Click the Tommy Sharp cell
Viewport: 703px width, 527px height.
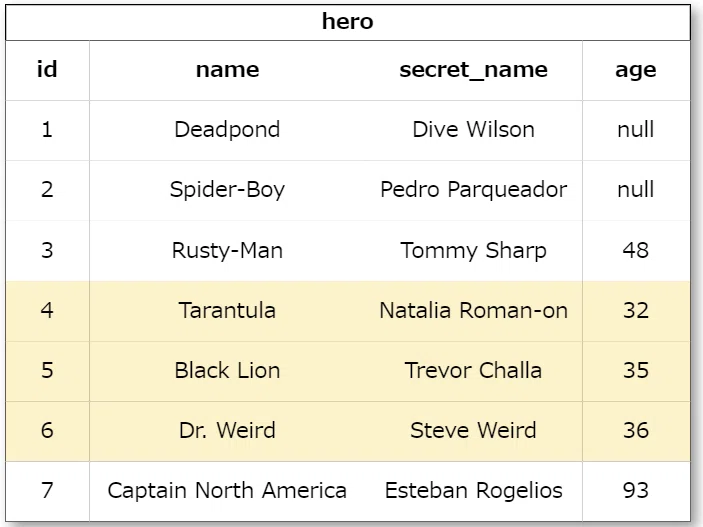coord(473,250)
